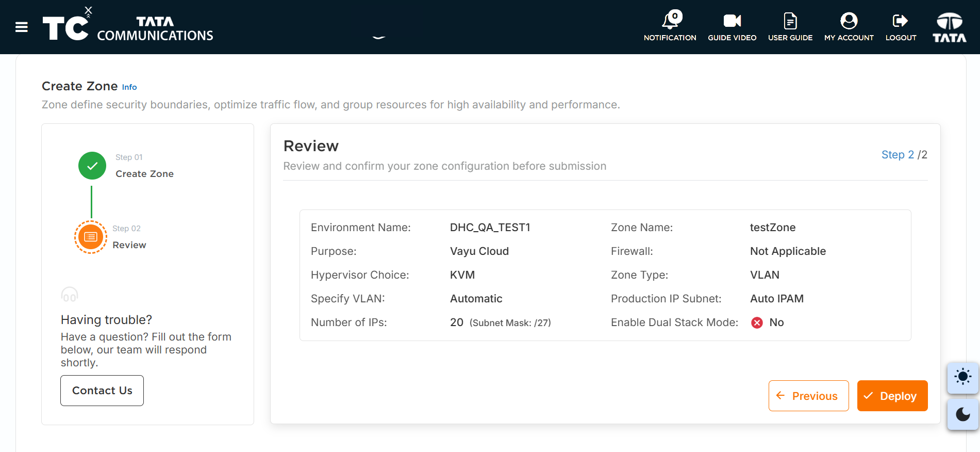
Task: Click the green Step 01 checkmark circle
Action: tap(92, 166)
